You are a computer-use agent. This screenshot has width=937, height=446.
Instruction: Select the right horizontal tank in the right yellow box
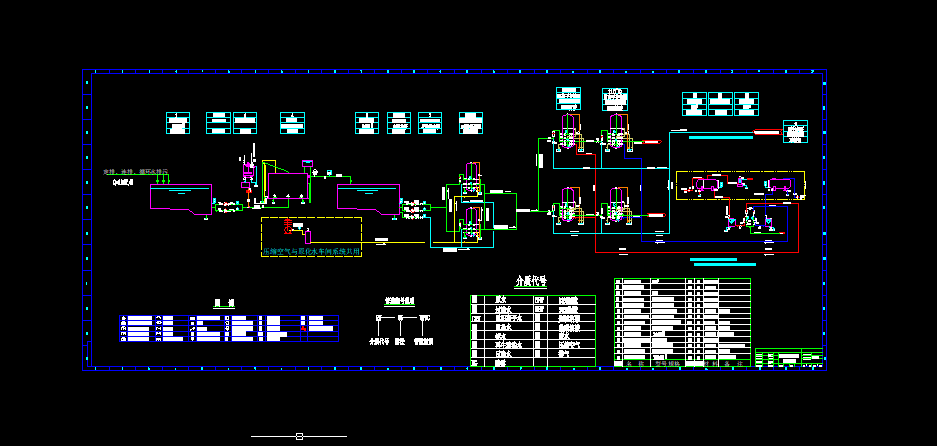click(782, 185)
